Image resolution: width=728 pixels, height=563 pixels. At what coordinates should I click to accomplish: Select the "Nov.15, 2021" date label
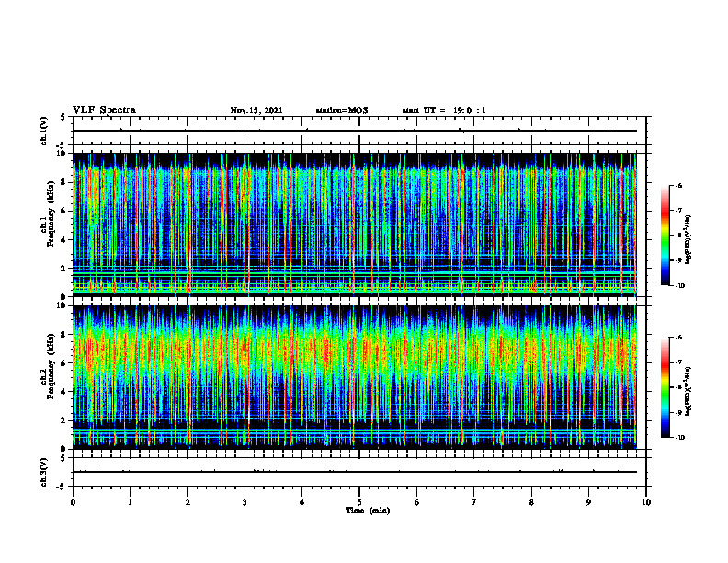point(256,110)
